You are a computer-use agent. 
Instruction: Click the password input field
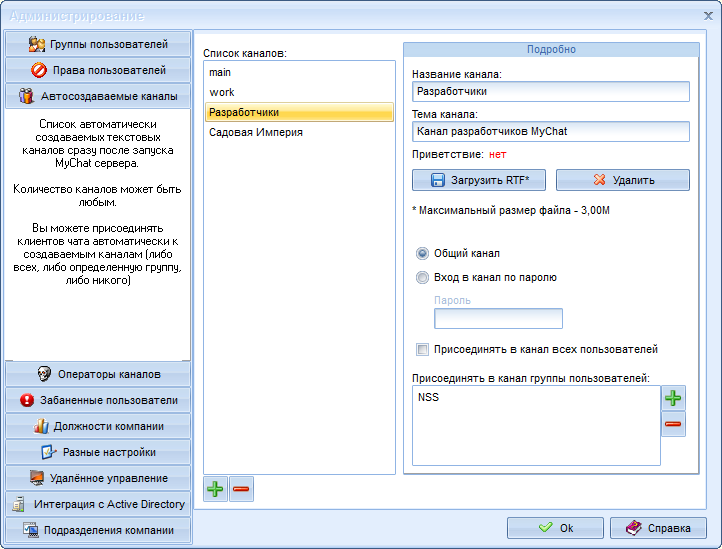point(498,318)
